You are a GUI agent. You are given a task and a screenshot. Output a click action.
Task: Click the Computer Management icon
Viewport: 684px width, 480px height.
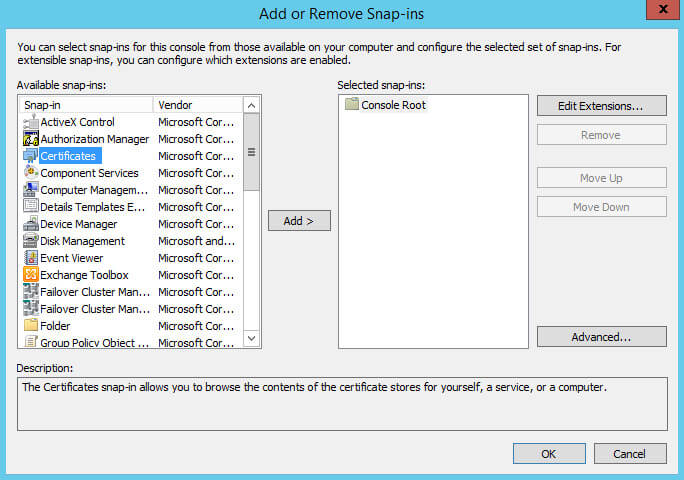[31, 190]
